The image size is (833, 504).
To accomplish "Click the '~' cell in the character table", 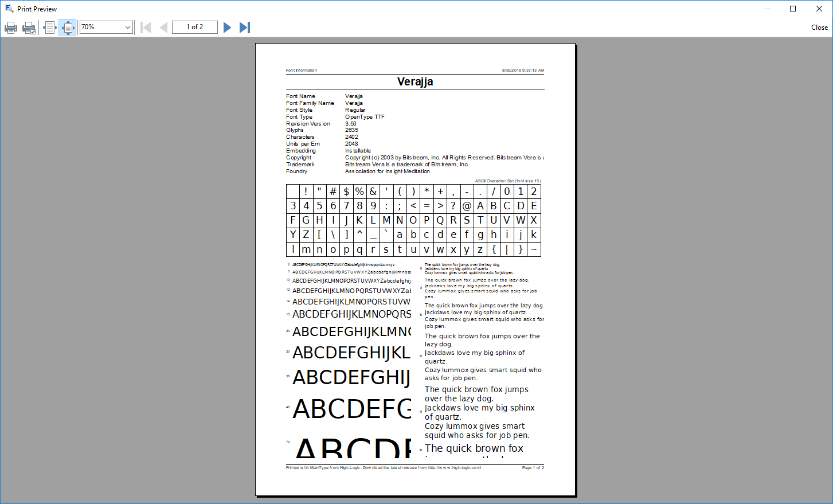I will tap(534, 249).
